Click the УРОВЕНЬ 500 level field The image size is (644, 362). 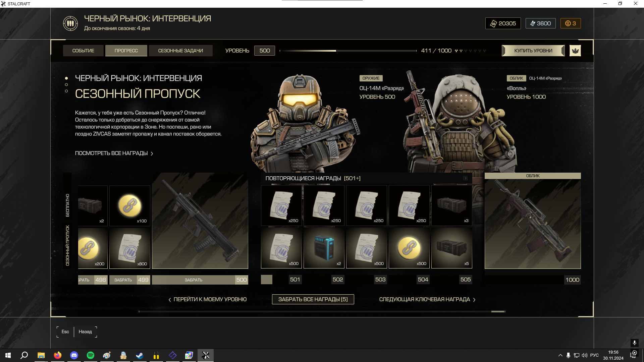tap(264, 51)
